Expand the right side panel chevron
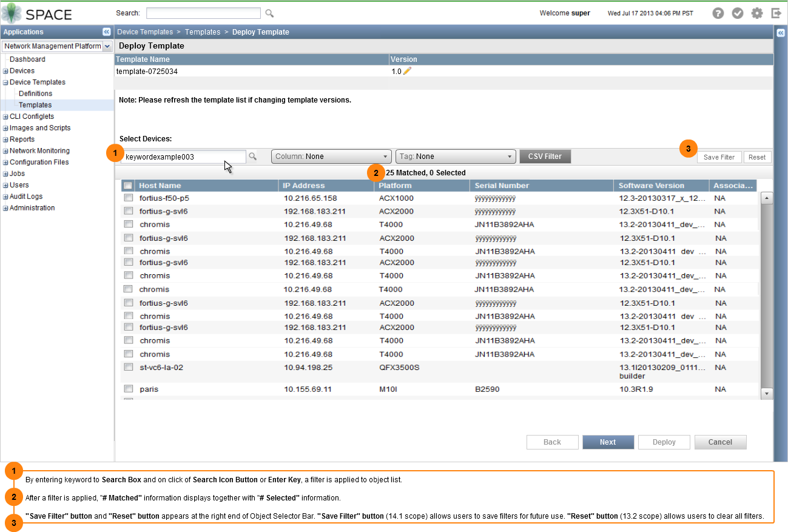 tap(781, 32)
